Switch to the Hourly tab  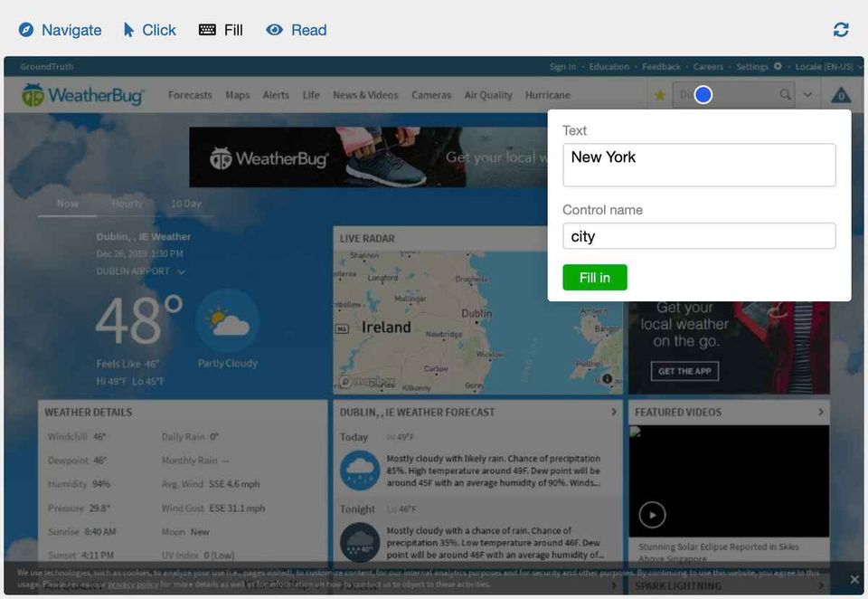click(127, 204)
